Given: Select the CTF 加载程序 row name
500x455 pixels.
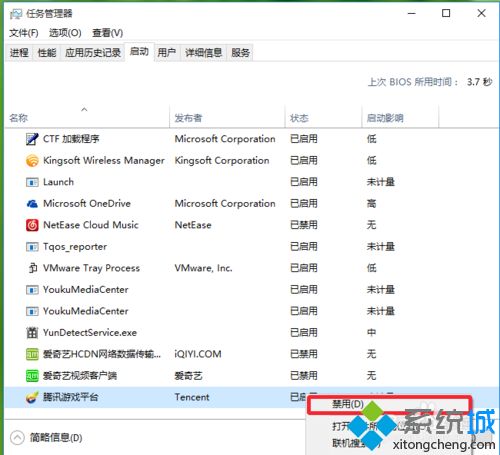Looking at the screenshot, I should (x=71, y=139).
